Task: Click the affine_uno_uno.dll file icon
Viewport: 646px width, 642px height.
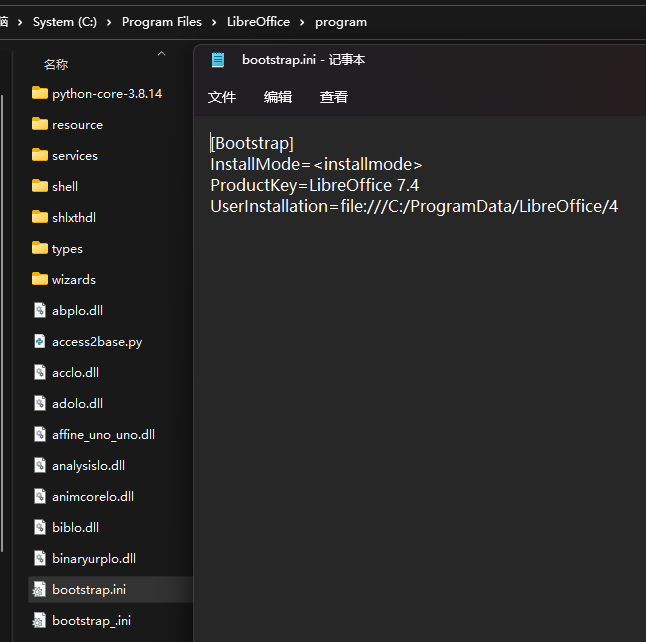Action: tap(40, 434)
